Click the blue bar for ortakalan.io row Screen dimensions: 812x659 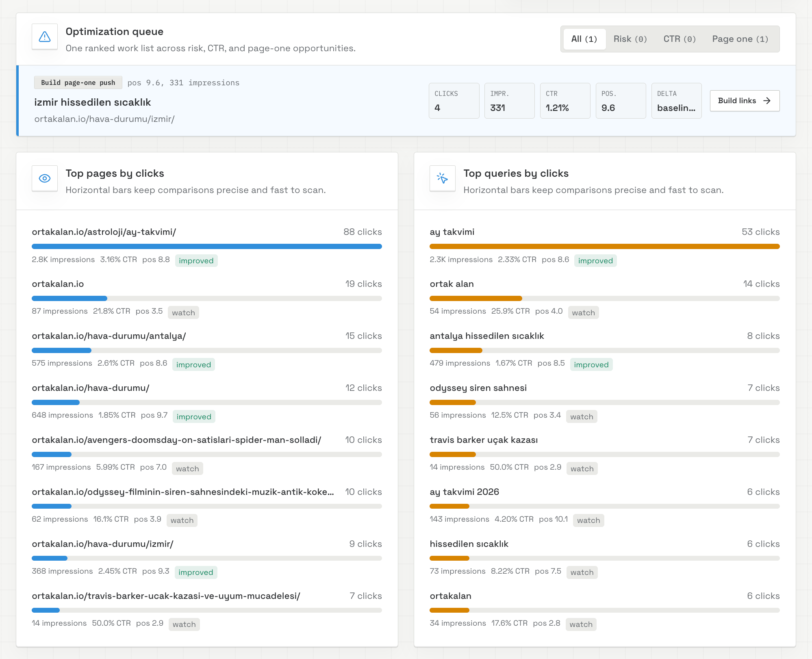pyautogui.click(x=69, y=298)
